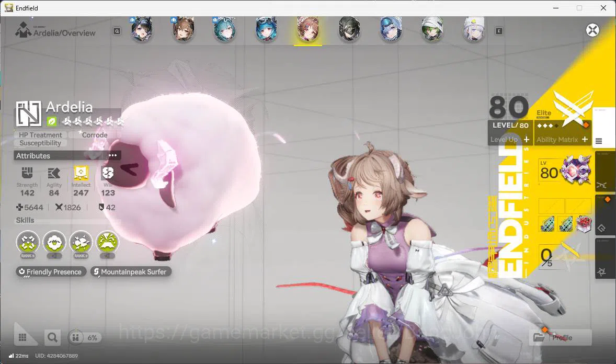This screenshot has height=364, width=616.
Task: Open the Friendly Presence talent
Action: (x=51, y=271)
